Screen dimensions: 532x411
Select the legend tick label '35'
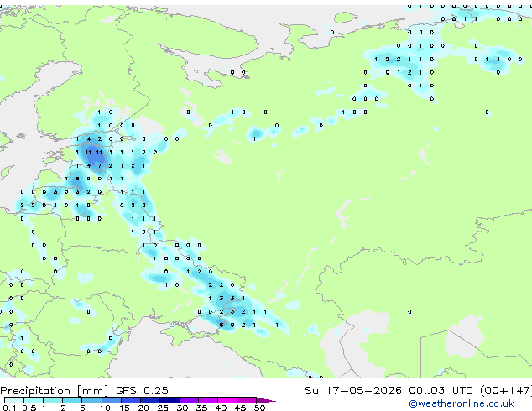[201, 408]
